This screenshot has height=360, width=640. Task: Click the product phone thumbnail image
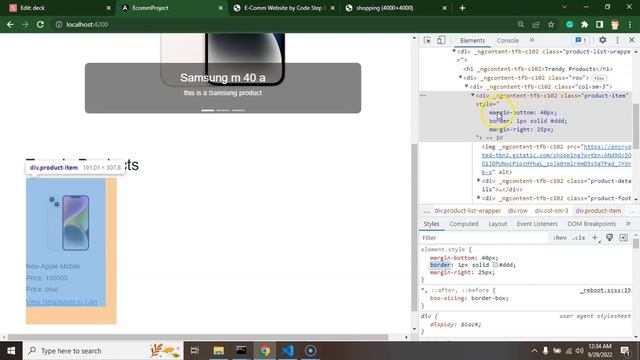tap(68, 222)
